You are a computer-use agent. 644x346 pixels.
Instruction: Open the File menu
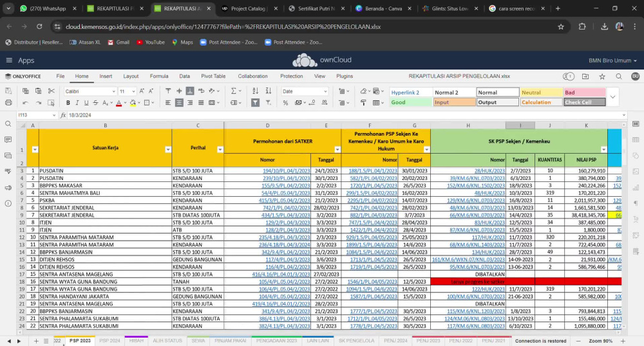61,77
